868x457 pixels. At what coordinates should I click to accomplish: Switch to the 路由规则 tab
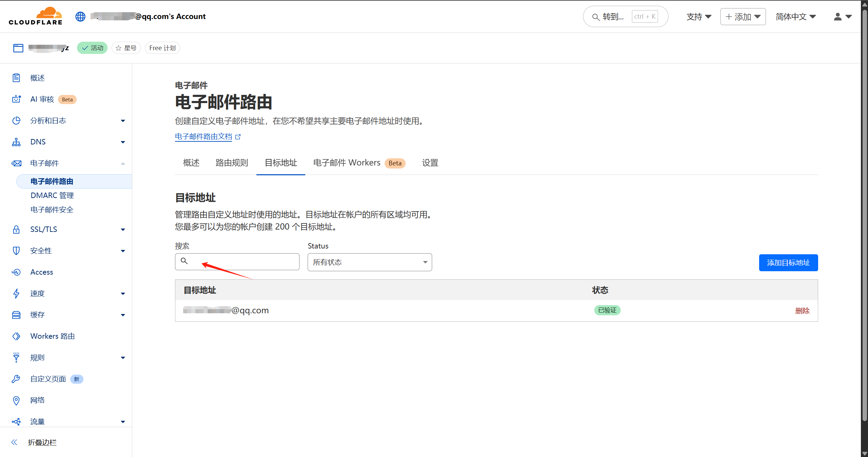pos(232,163)
